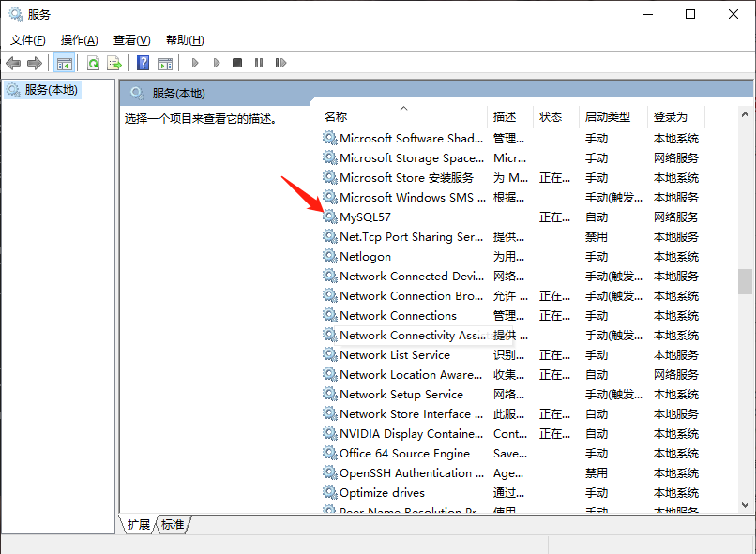Click the gear icon beside Office 64 Source Engine
Screen dimensions: 756x554
click(x=330, y=453)
